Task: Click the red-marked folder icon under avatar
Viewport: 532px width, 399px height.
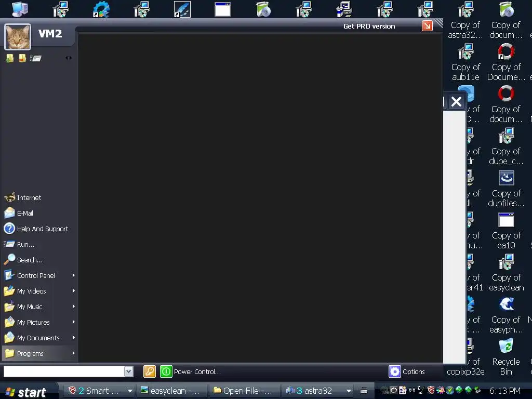Action: tap(22, 58)
